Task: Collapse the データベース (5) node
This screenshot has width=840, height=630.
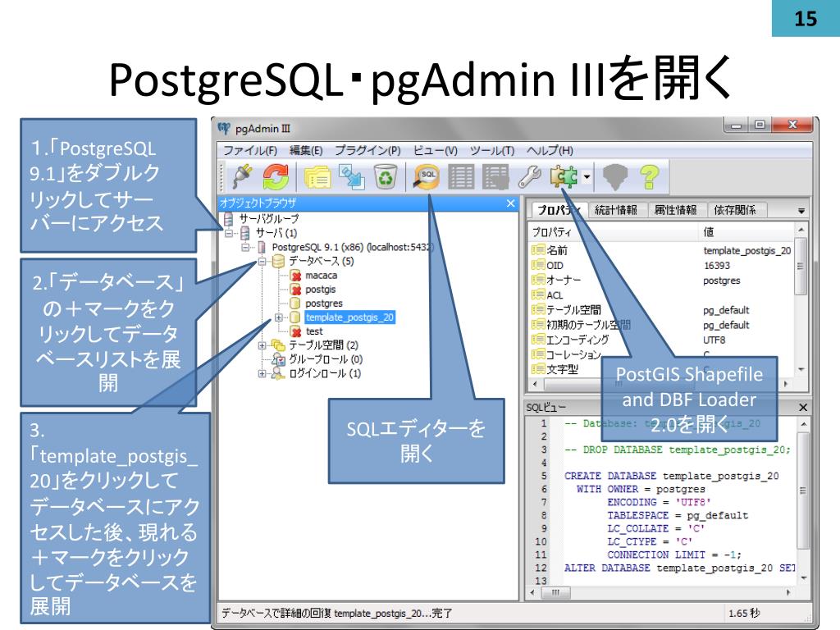Action: pyautogui.click(x=262, y=262)
